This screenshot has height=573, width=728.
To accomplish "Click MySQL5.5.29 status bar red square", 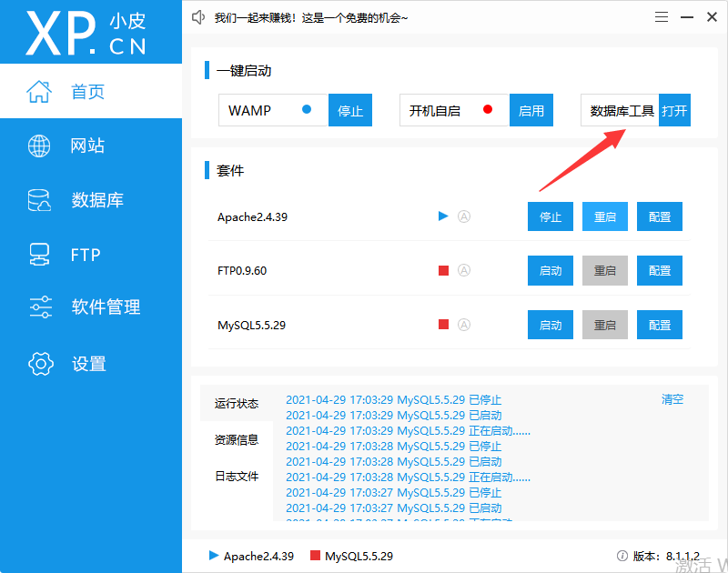I will 315,556.
